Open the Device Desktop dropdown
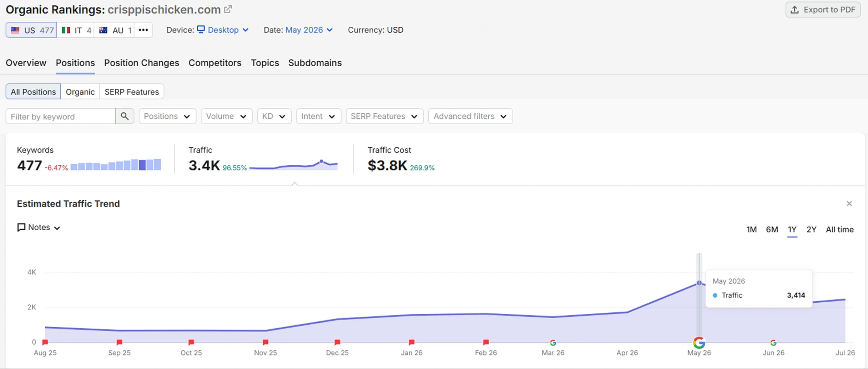The width and height of the screenshot is (868, 369). 223,30
